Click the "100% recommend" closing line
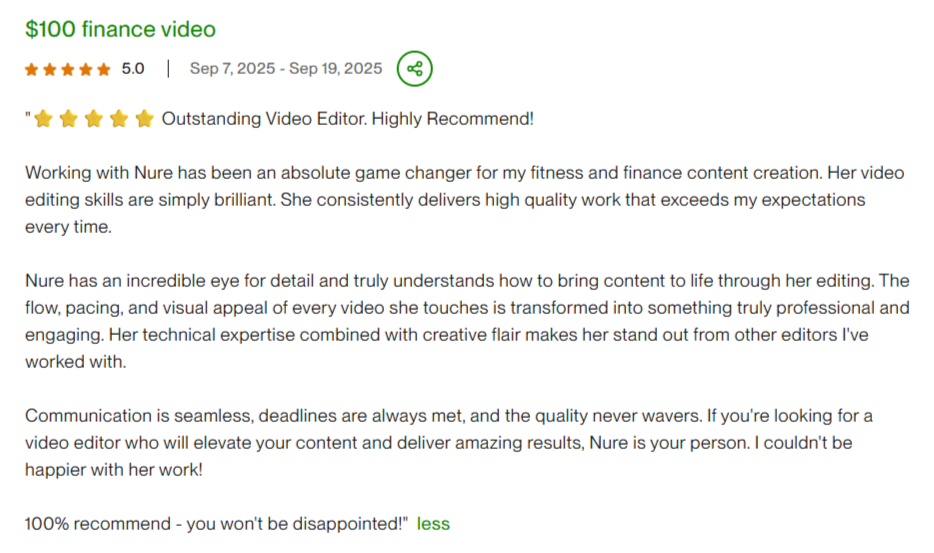Viewport: 934px width, 553px height. coord(215,523)
